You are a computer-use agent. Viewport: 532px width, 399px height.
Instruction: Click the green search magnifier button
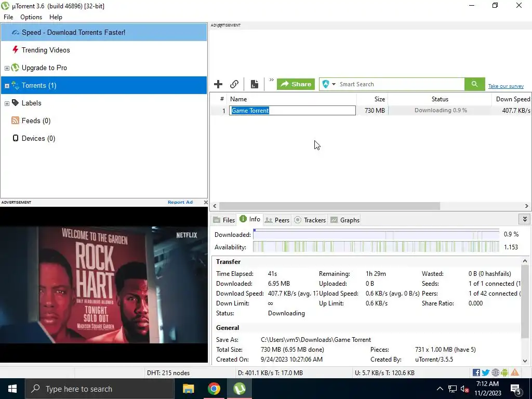pos(475,84)
